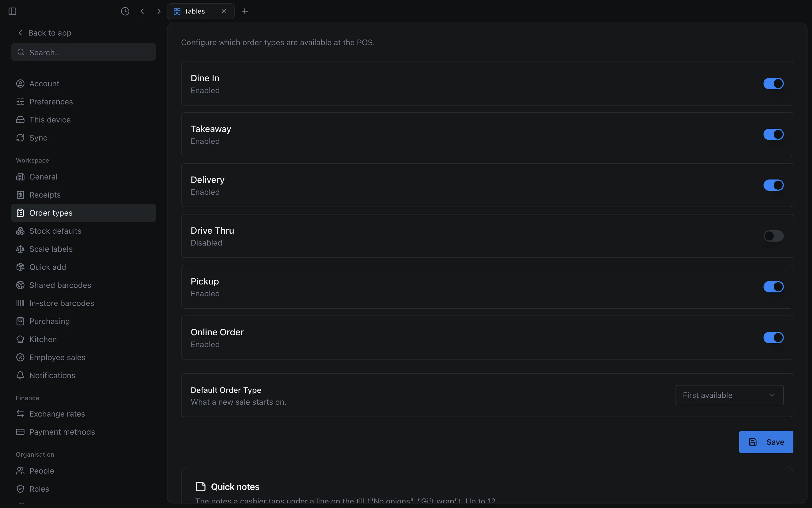Disable the Dine In toggle

[773, 84]
